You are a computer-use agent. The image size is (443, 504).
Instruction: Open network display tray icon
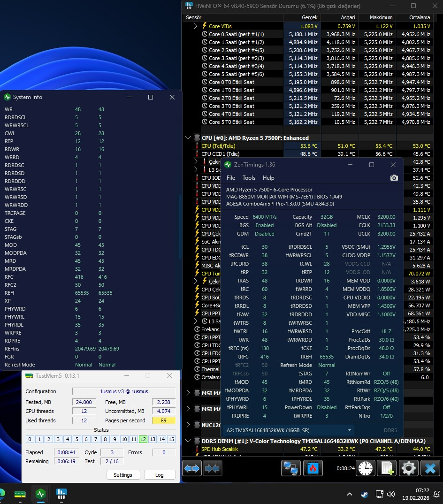pyautogui.click(x=379, y=494)
